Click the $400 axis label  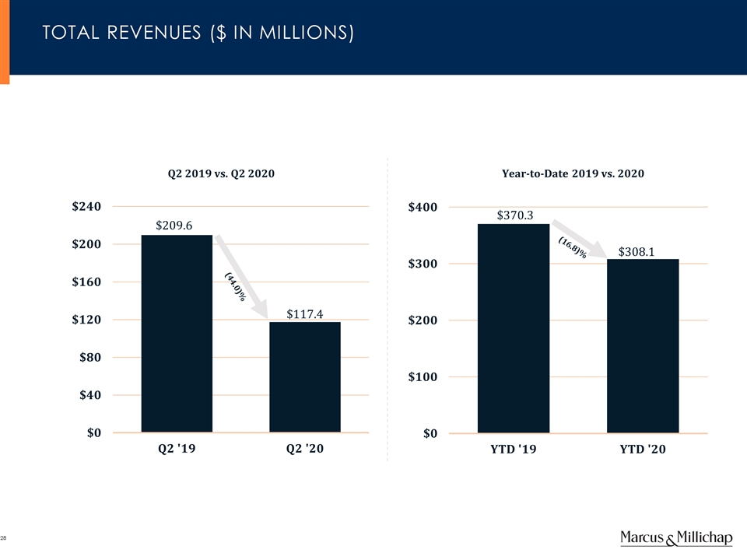click(422, 207)
